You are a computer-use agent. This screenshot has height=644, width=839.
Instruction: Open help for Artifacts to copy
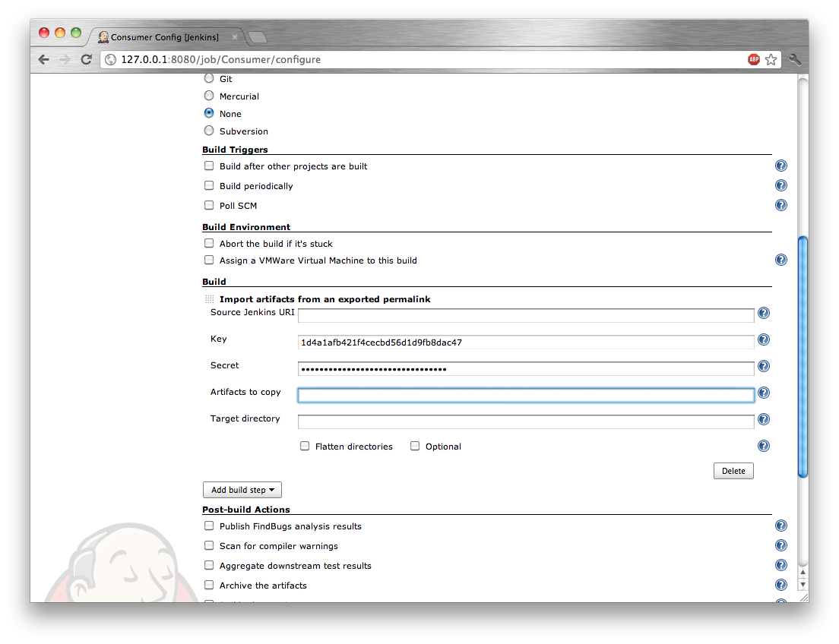click(764, 393)
